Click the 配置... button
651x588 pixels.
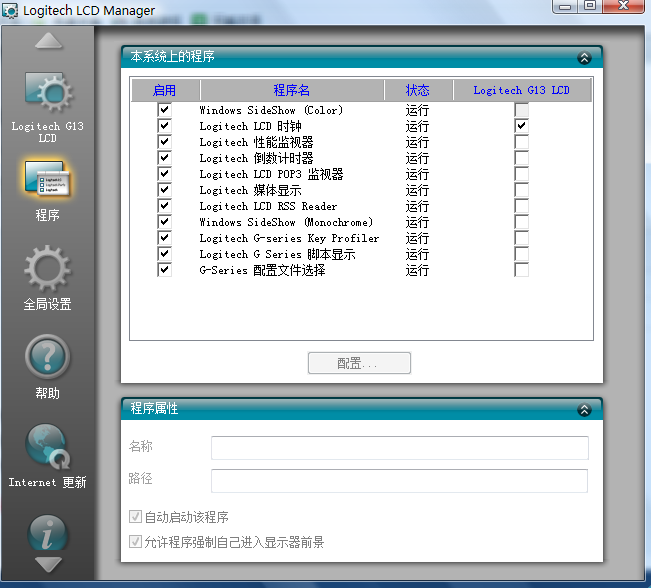359,363
